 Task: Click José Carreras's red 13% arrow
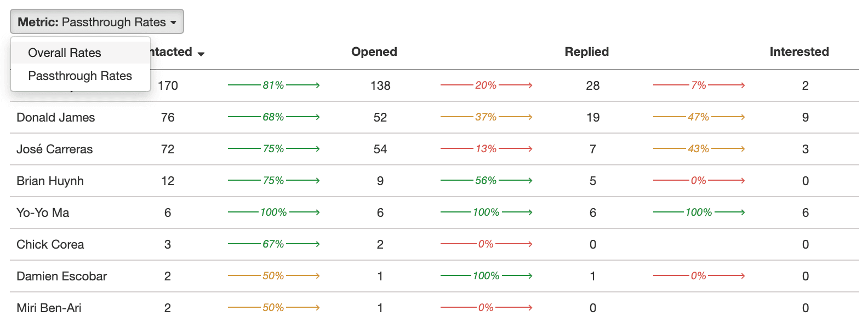pos(486,149)
